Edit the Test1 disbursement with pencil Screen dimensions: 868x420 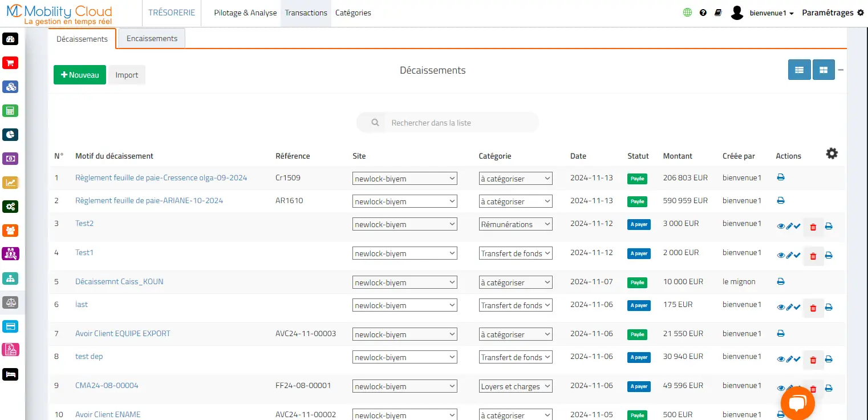pos(789,256)
